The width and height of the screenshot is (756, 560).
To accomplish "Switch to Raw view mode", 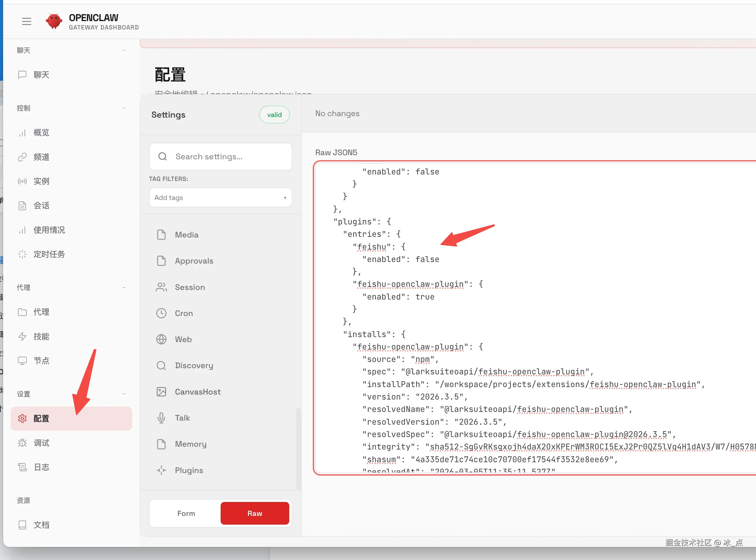I will [254, 513].
